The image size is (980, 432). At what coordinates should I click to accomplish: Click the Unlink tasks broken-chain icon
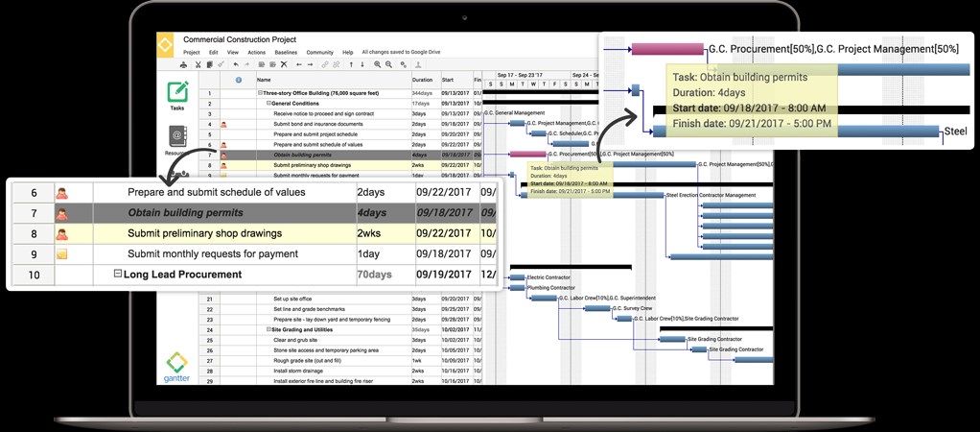click(337, 64)
